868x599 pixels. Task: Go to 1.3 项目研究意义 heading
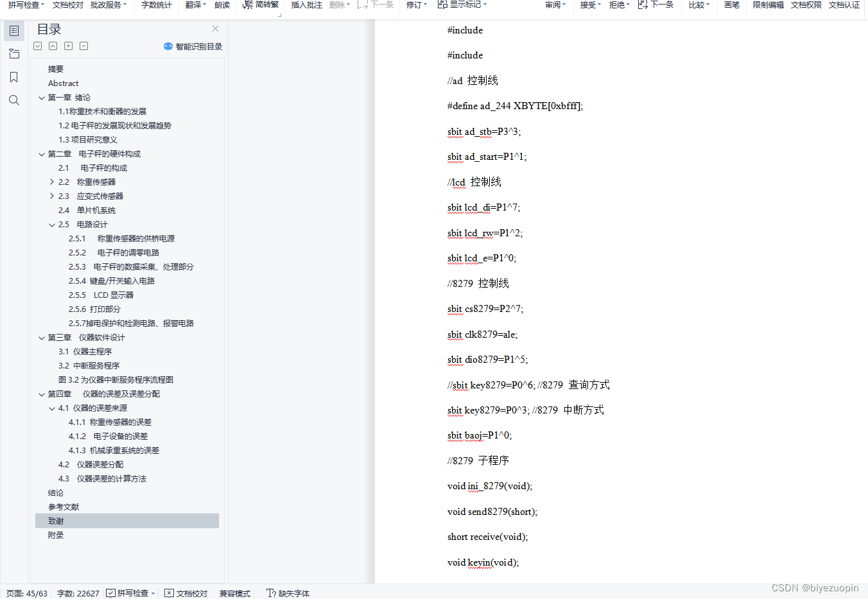pyautogui.click(x=88, y=140)
